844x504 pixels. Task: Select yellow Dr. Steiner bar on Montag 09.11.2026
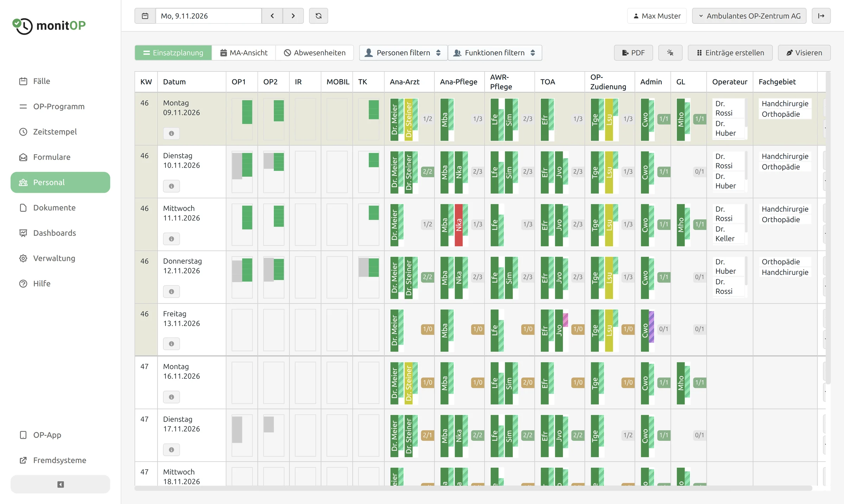(x=409, y=119)
